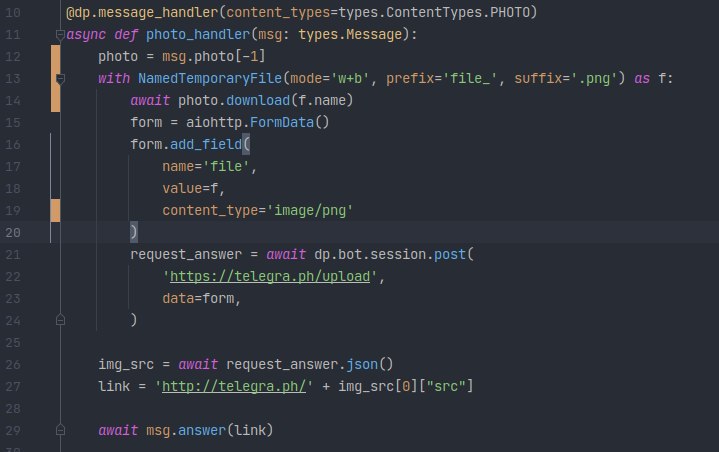Open the http://telegra.ph/ link
This screenshot has height=452, width=719.
(234, 386)
